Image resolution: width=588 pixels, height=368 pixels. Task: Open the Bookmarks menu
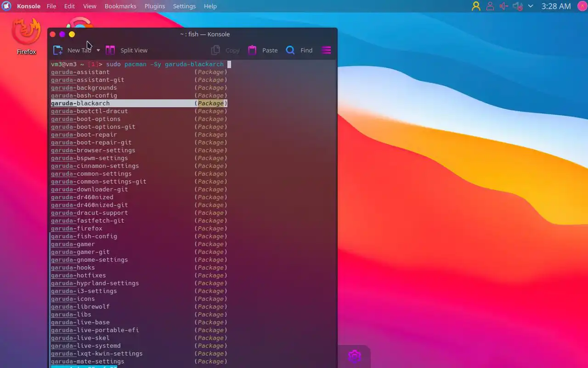(120, 6)
